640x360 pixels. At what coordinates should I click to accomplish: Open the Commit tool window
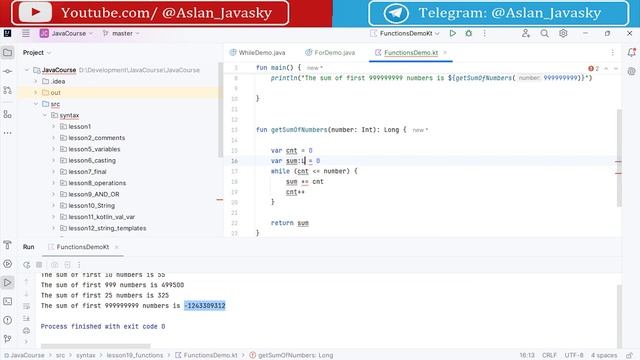click(x=8, y=71)
